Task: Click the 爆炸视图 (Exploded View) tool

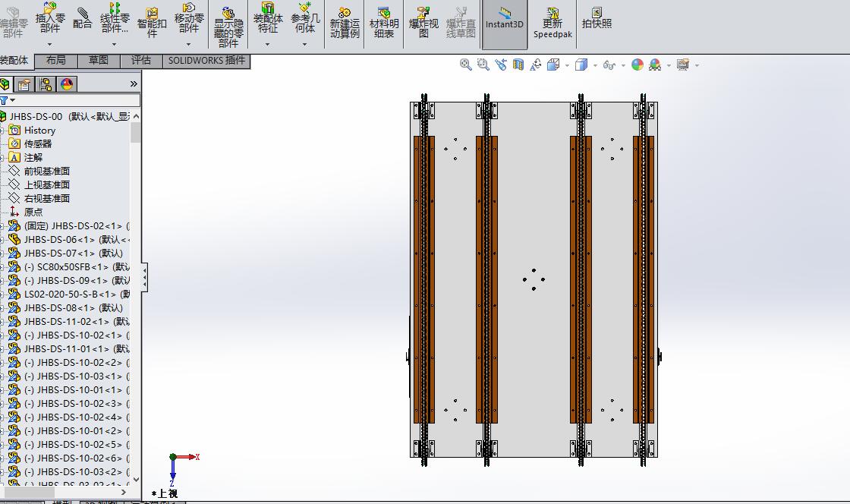Action: (x=423, y=23)
